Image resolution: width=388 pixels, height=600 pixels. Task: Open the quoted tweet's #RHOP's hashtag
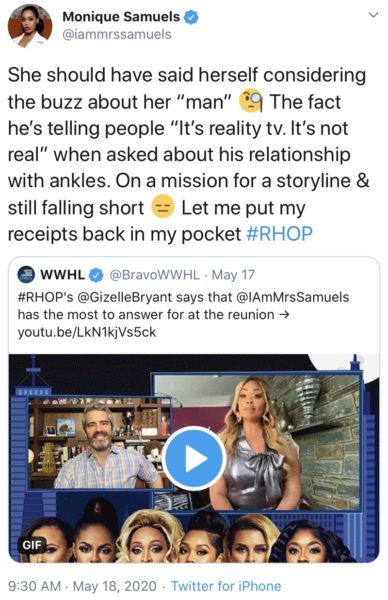pos(45,297)
